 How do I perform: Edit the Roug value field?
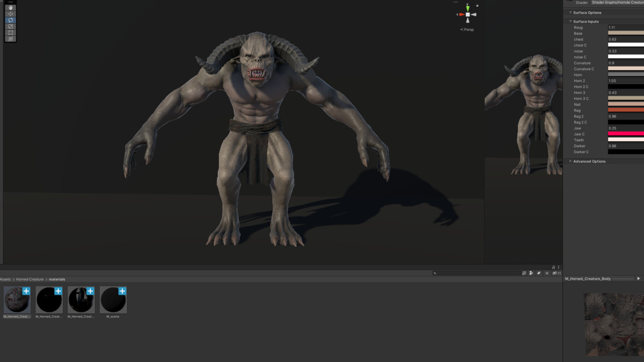pos(626,27)
